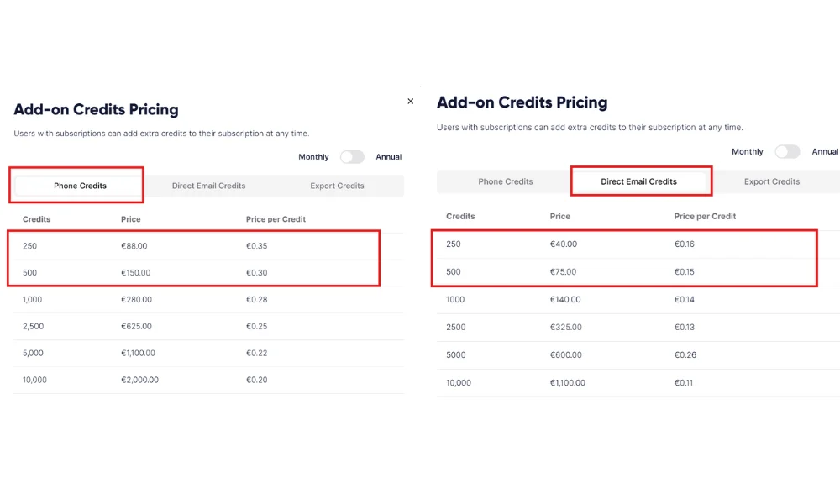Switch to Direct Email Credits in left panel
This screenshot has width=840, height=504.
click(208, 186)
